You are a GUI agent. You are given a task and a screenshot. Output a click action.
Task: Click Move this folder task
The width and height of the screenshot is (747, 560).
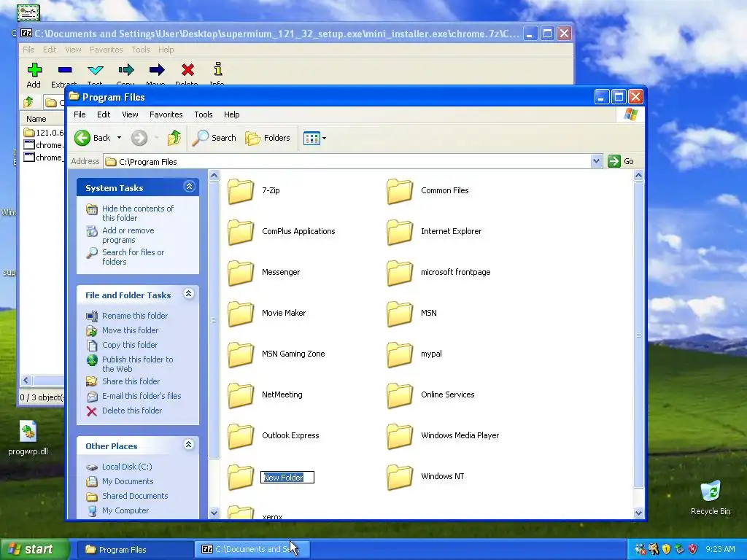[130, 330]
